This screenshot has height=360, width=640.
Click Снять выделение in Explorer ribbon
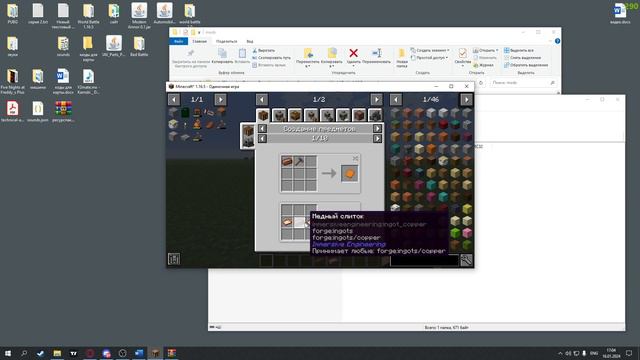[522, 58]
